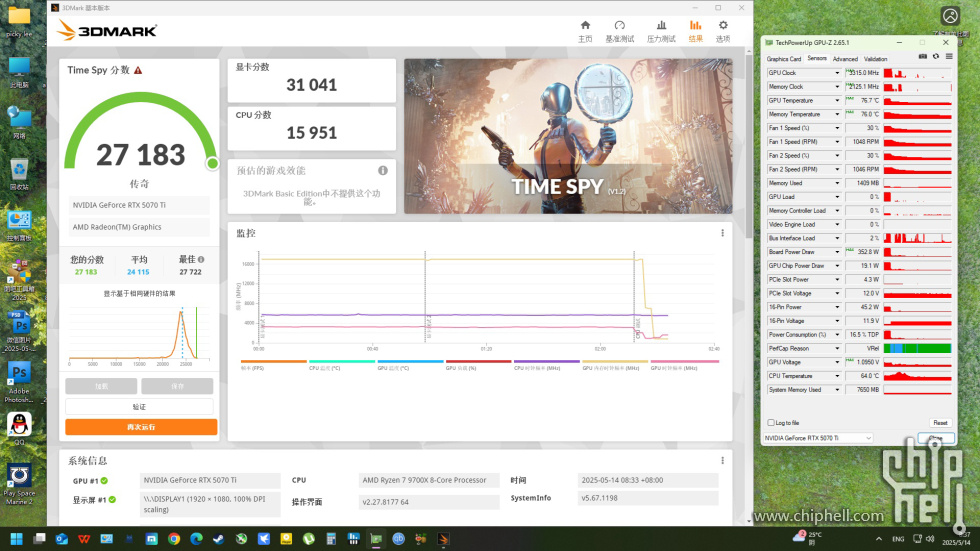Open the benchmarks gauge icon in 3DMark
Image resolution: width=980 pixels, height=551 pixels.
pos(619,30)
